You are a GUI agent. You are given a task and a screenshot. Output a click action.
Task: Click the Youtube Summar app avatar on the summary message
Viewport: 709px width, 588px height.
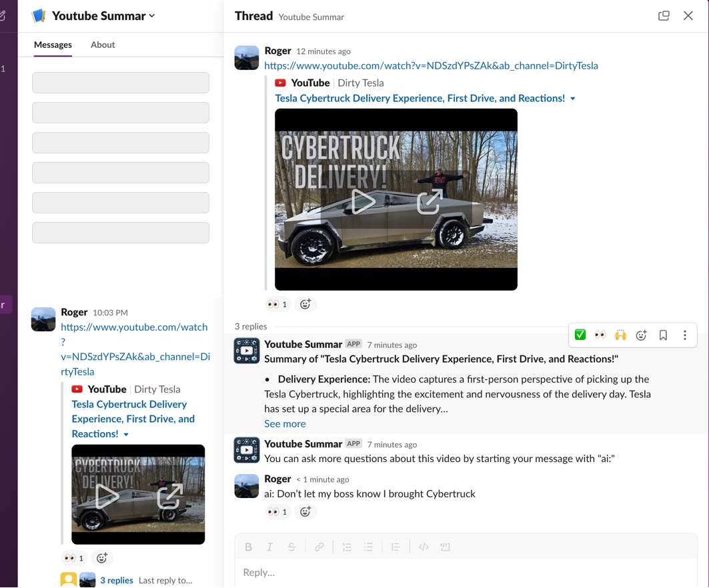point(246,350)
